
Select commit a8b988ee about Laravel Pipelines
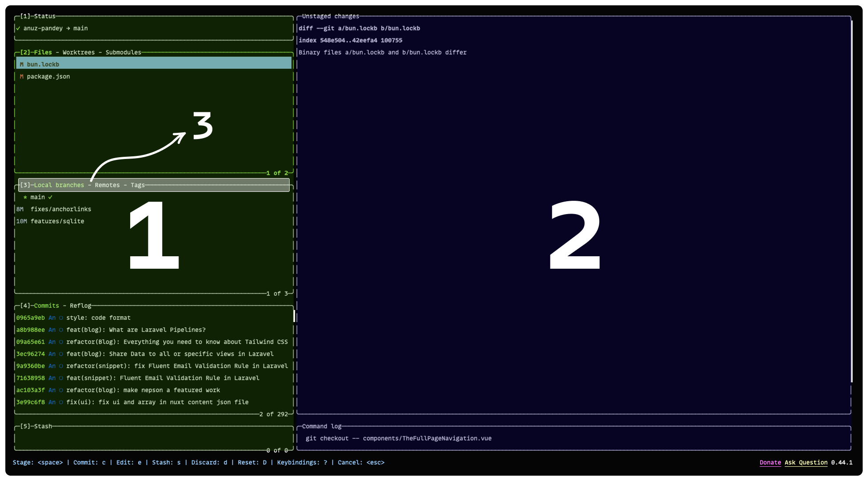point(135,330)
